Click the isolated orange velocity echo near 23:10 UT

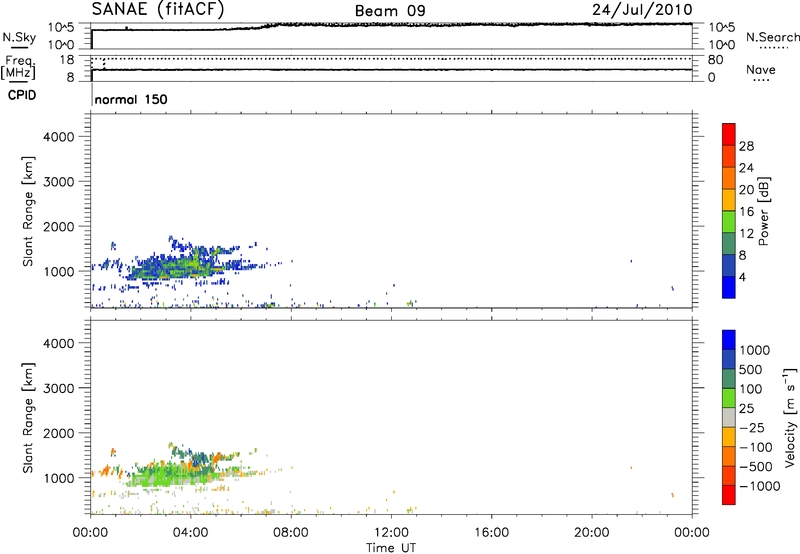point(672,494)
